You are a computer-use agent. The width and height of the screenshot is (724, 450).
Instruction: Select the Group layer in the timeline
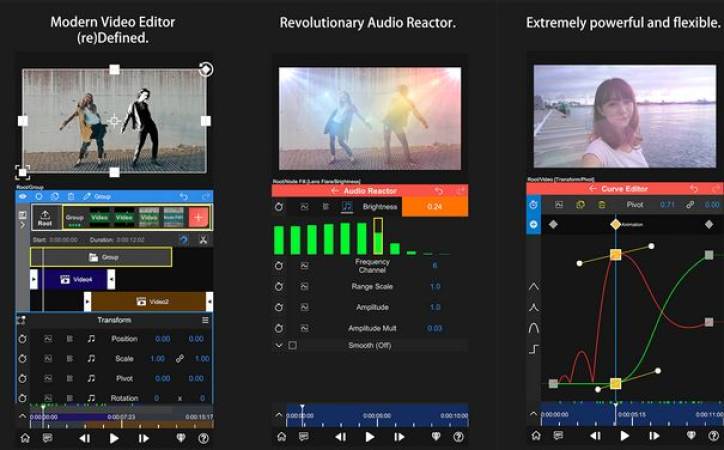coord(102,258)
